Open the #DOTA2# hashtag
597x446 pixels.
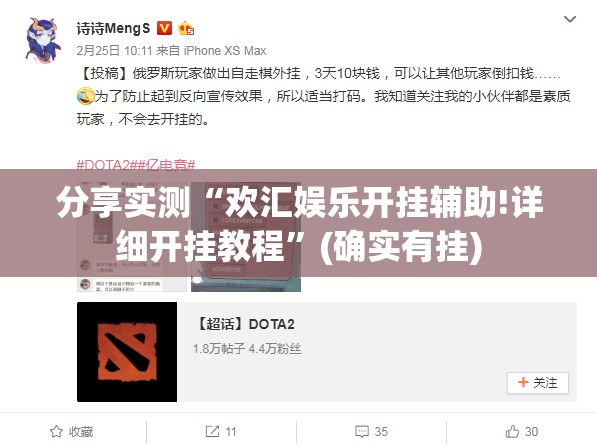point(105,165)
